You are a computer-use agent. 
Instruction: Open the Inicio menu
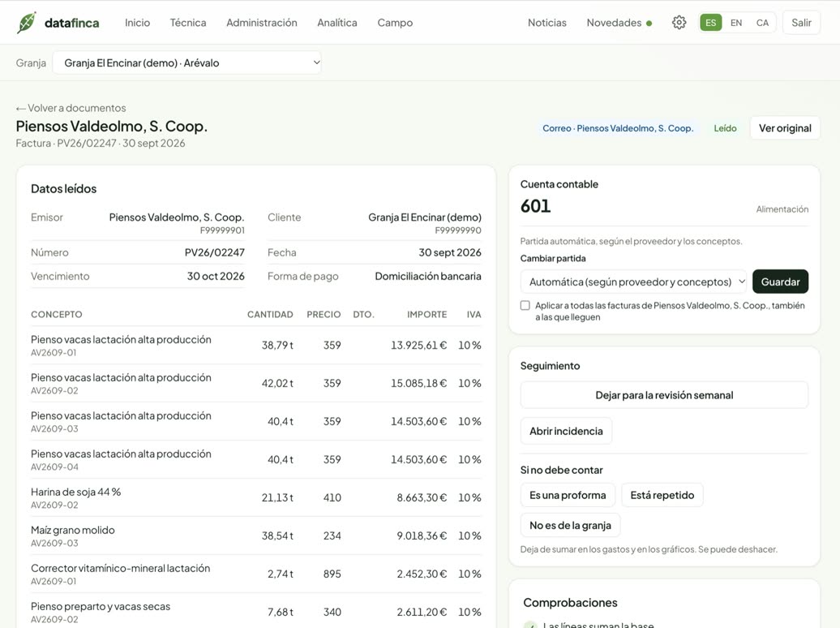[137, 23]
